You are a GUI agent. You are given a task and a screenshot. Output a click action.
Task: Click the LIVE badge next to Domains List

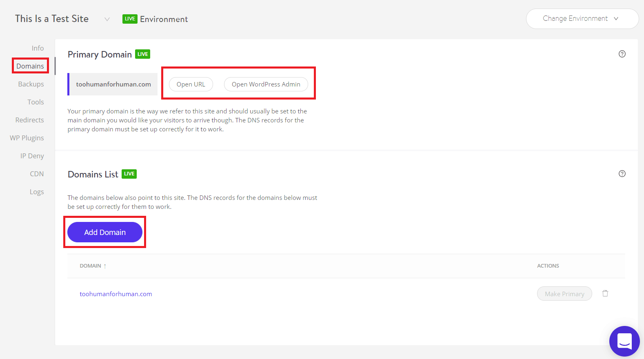[x=129, y=174]
